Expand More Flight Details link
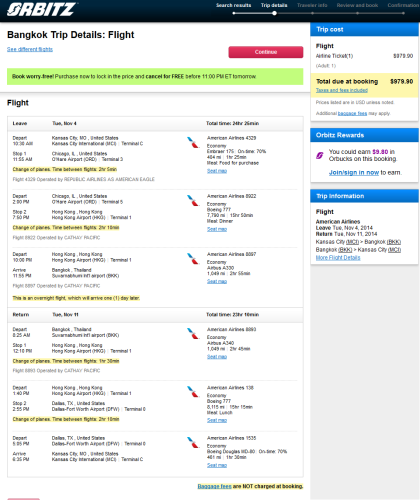420x500 pixels. coord(338,258)
